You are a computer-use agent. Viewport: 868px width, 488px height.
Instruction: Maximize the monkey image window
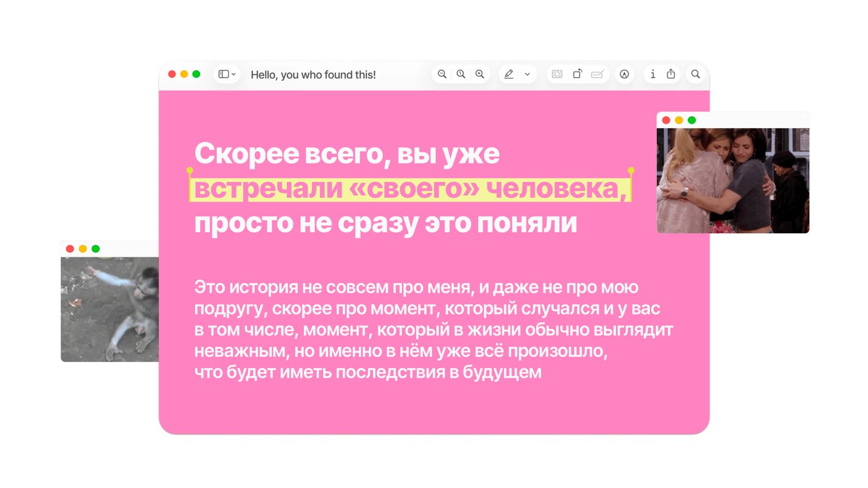[95, 249]
